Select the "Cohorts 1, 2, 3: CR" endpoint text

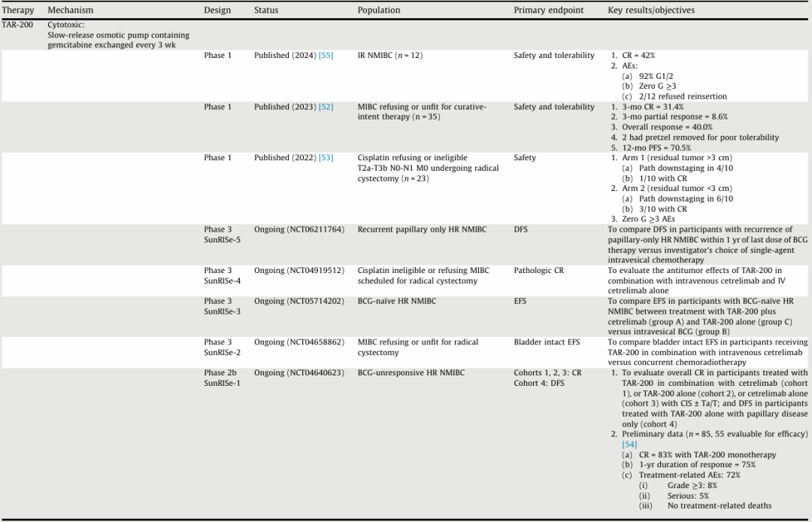[x=548, y=373]
